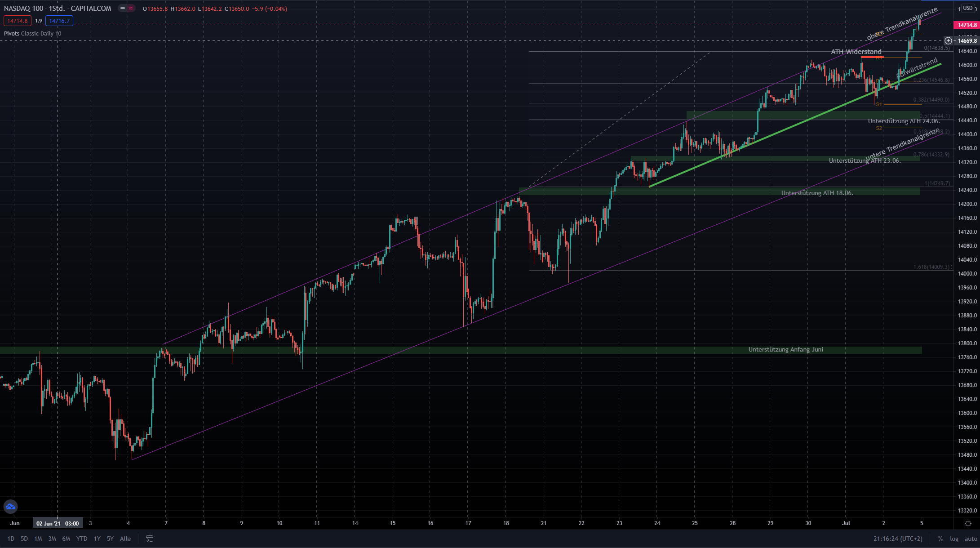The image size is (980, 548).
Task: Toggle auto scale mode
Action: (x=971, y=539)
